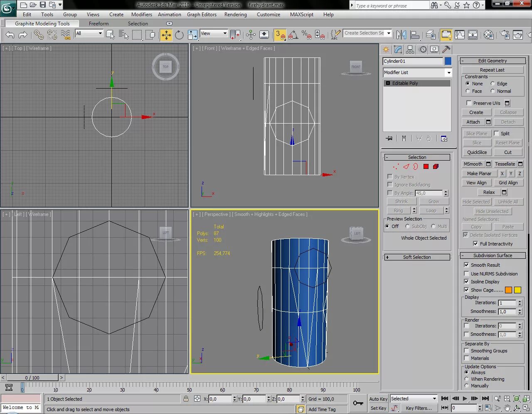Toggle Isoline Display off
This screenshot has width=532, height=414.
[x=466, y=281]
